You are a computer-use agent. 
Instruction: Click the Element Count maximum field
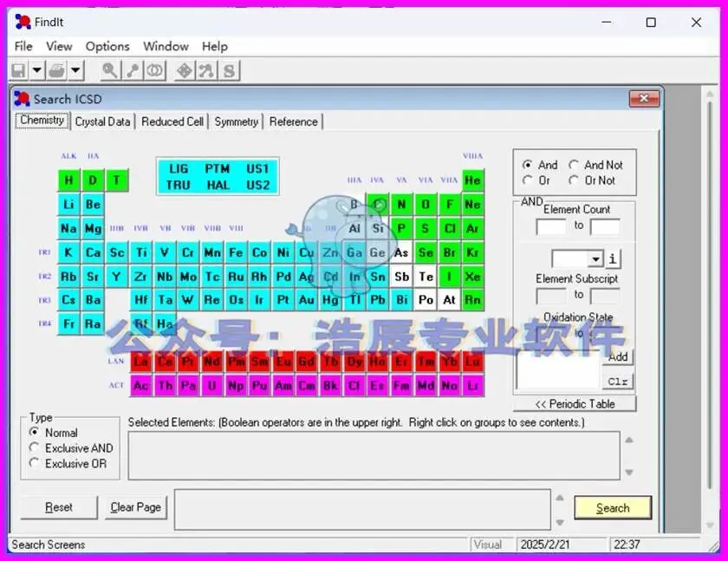[x=605, y=227]
